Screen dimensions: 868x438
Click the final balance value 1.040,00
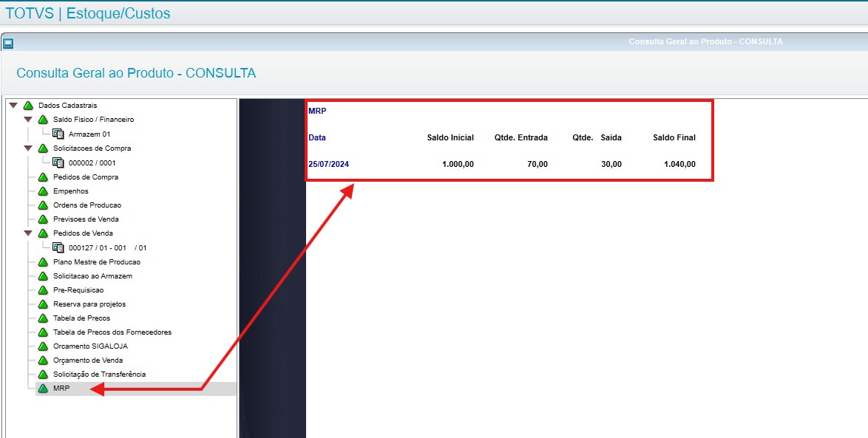(x=679, y=164)
